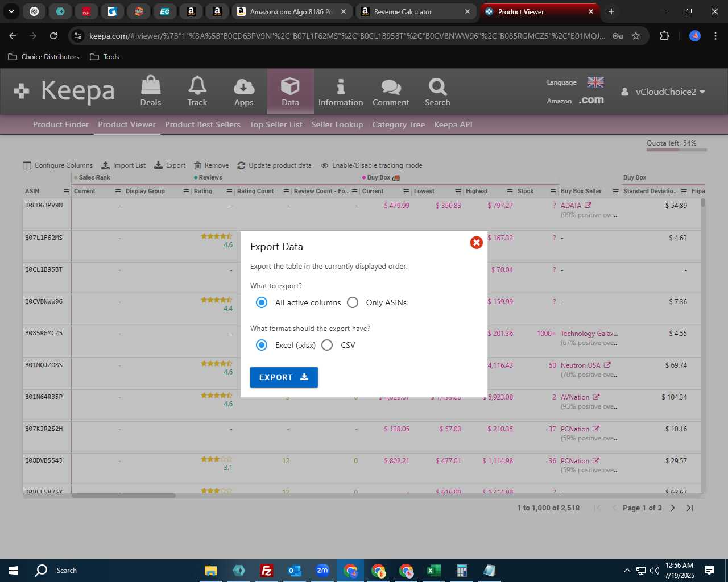Click Import List

tap(123, 165)
